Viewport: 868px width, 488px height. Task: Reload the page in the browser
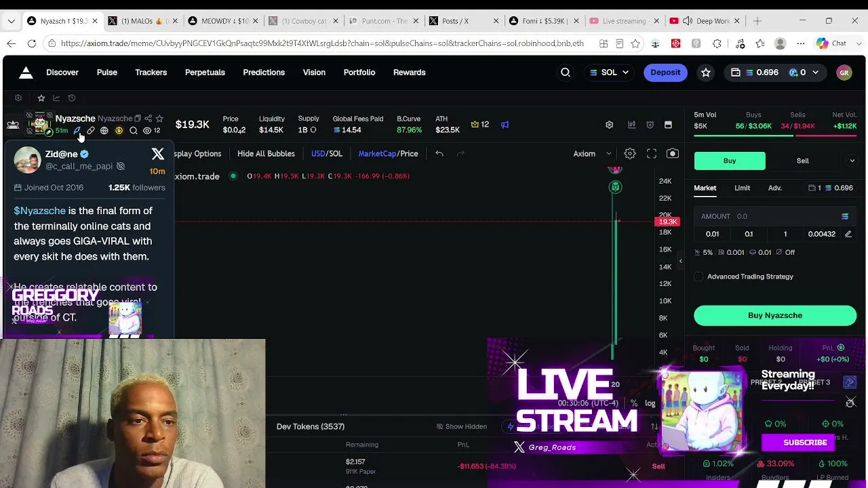point(32,43)
